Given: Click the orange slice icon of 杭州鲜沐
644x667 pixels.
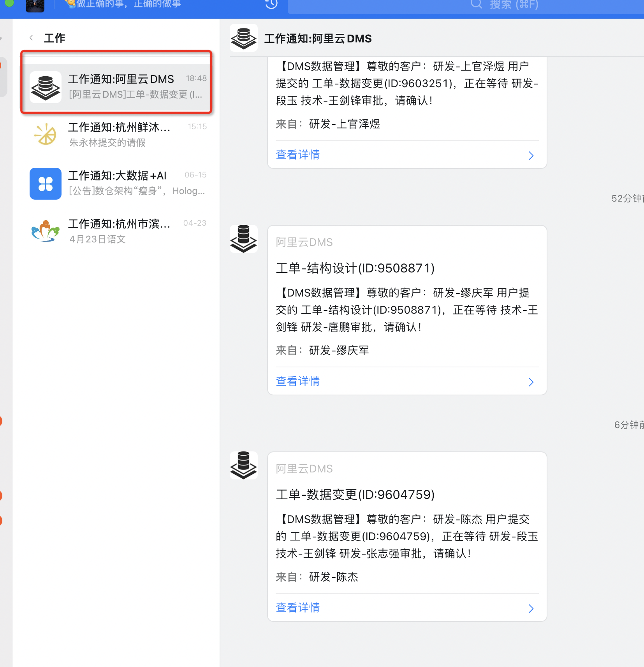Looking at the screenshot, I should coord(46,135).
